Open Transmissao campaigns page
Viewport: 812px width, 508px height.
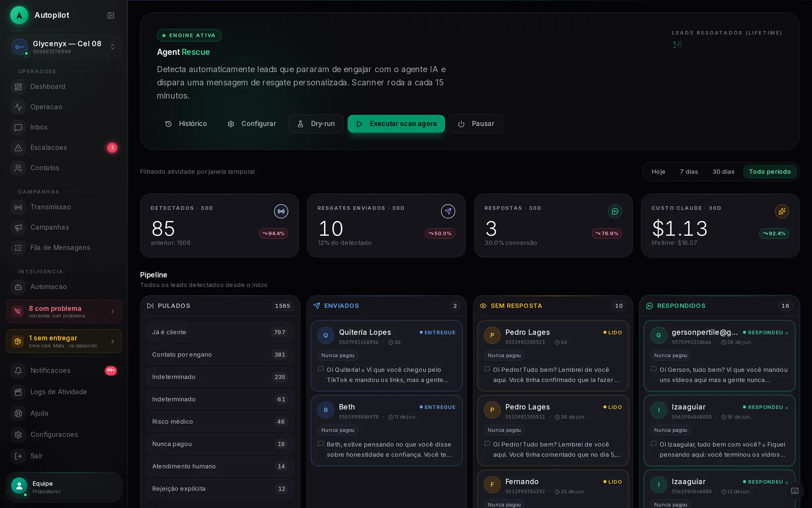64,207
